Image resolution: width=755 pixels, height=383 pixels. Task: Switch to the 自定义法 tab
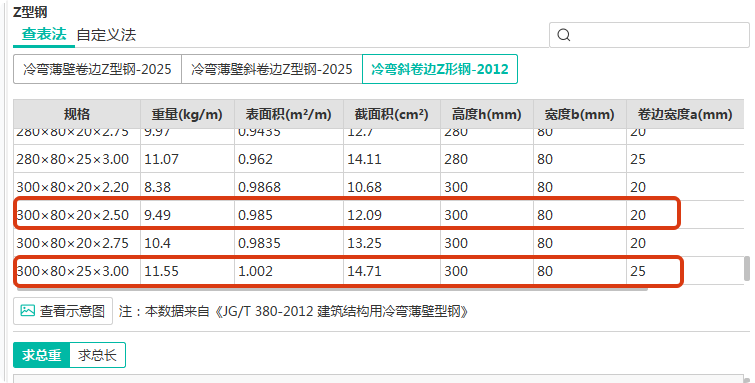pyautogui.click(x=106, y=35)
